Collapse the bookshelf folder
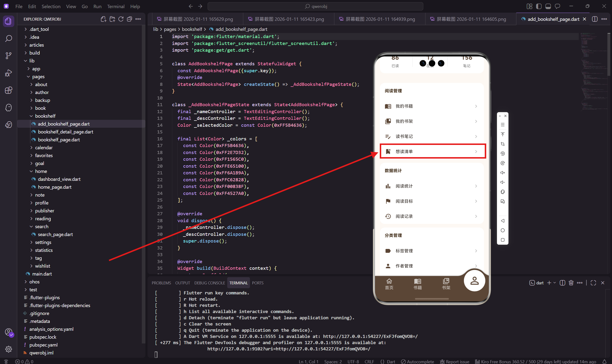612x364 pixels. (x=45, y=116)
